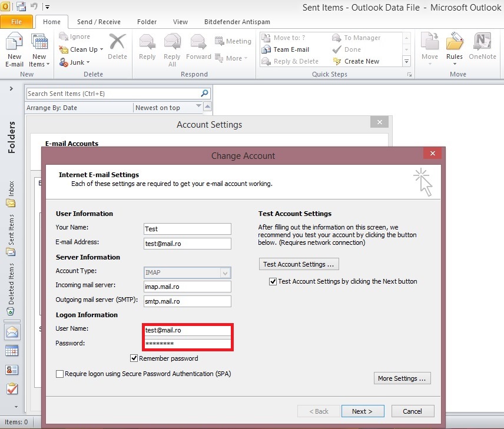
Task: Select the Team E-mail quick step
Action: (x=286, y=49)
